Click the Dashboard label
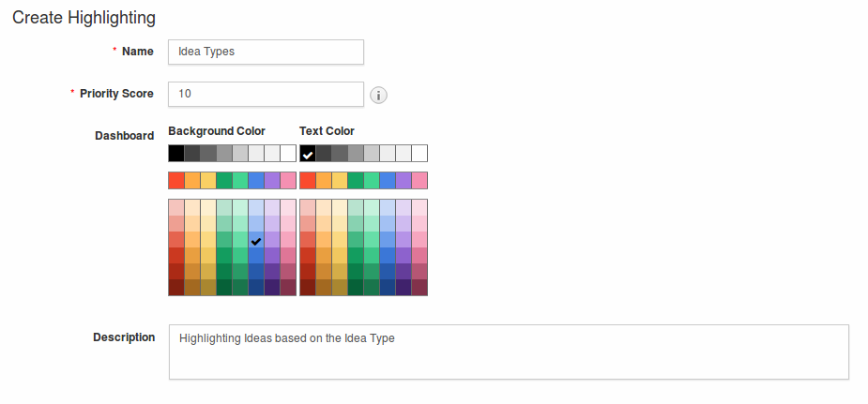Image resolution: width=868 pixels, height=404 pixels. coord(125,136)
